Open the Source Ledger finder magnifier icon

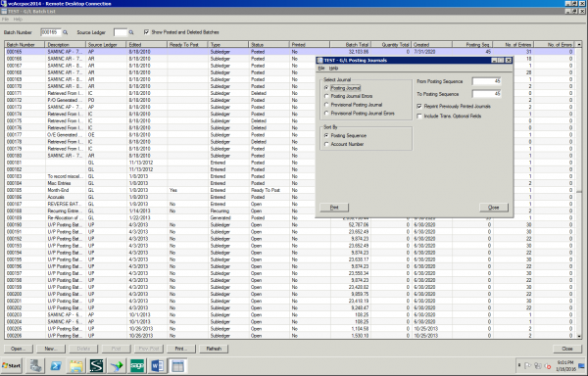coord(131,32)
